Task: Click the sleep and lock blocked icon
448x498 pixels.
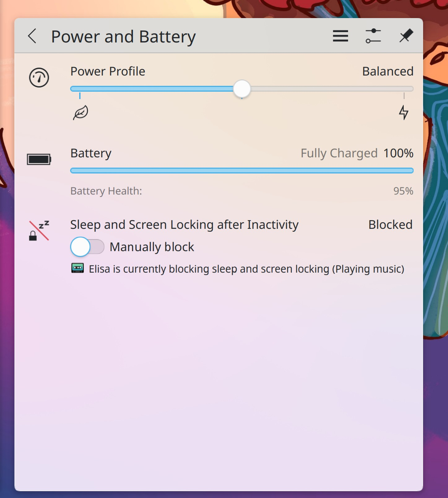Action: pyautogui.click(x=39, y=231)
